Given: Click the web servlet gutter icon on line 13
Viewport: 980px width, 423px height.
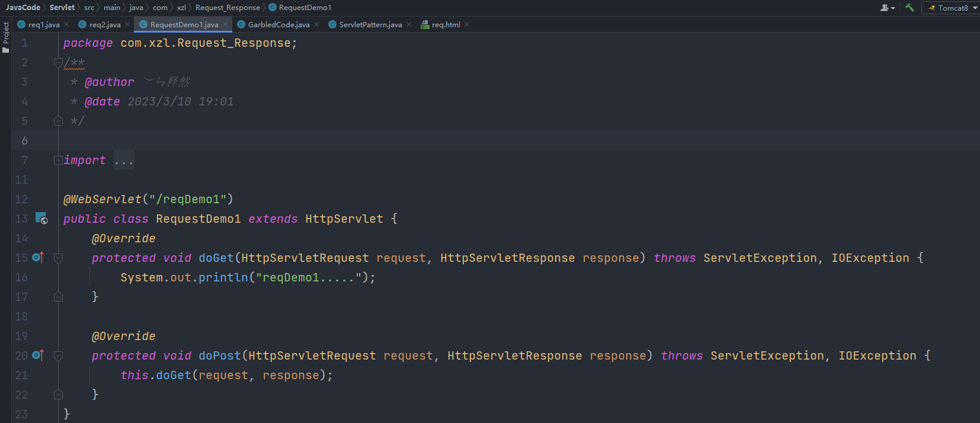Looking at the screenshot, I should [x=41, y=219].
